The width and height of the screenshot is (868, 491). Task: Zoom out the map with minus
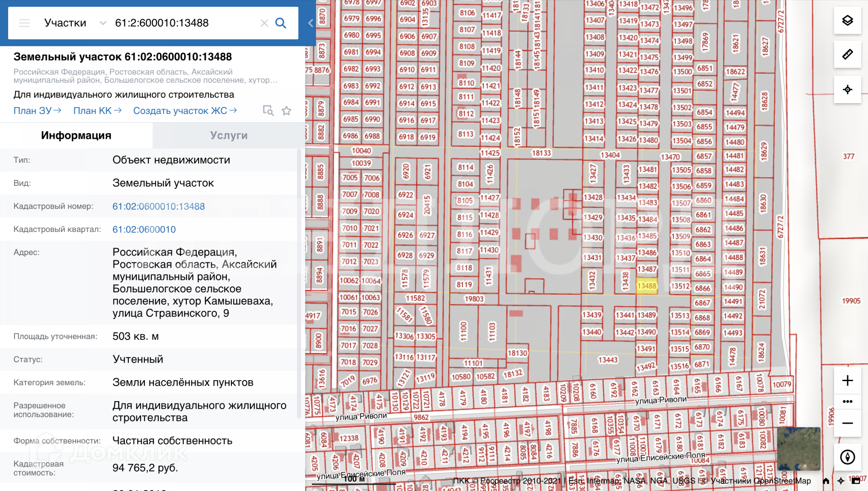click(x=847, y=423)
